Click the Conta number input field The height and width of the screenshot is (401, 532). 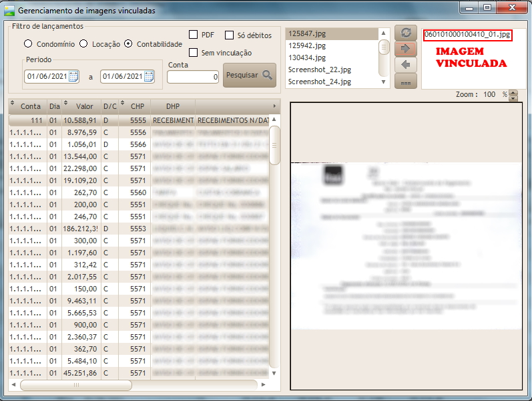[x=193, y=77]
